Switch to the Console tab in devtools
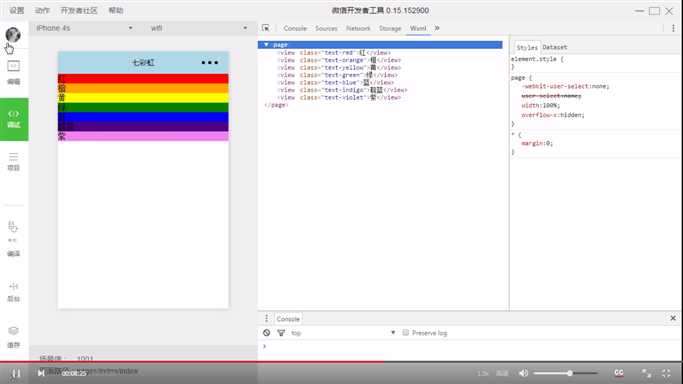The height and width of the screenshot is (384, 683). pos(295,28)
